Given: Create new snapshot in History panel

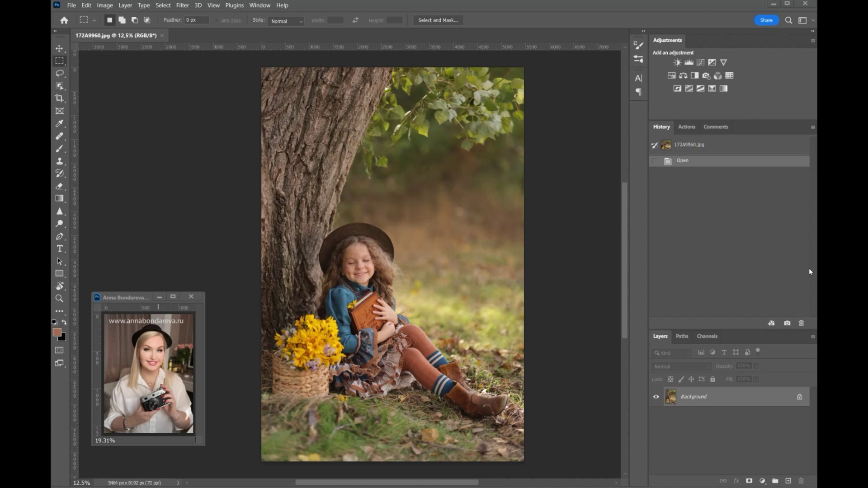Looking at the screenshot, I should point(787,323).
